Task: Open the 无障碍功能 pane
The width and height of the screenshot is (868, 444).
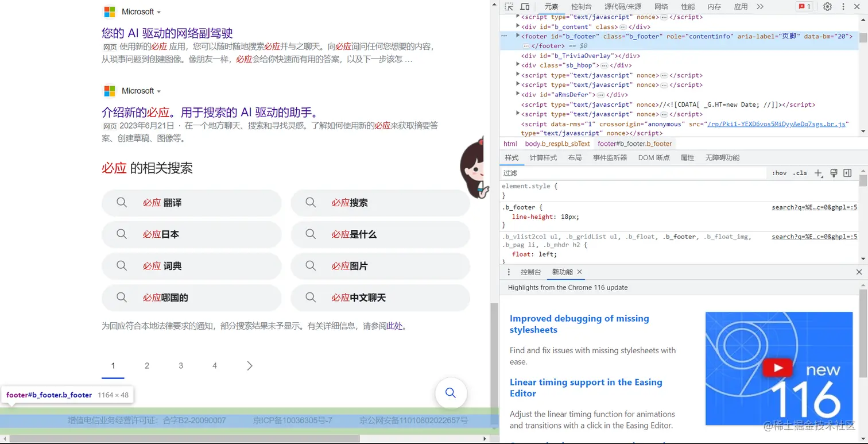Action: 722,157
